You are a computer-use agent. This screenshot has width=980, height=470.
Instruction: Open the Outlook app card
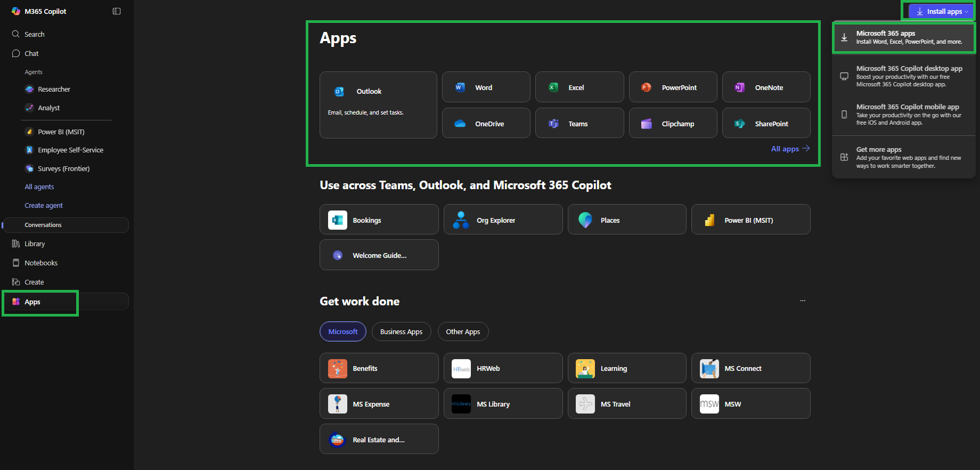click(378, 105)
